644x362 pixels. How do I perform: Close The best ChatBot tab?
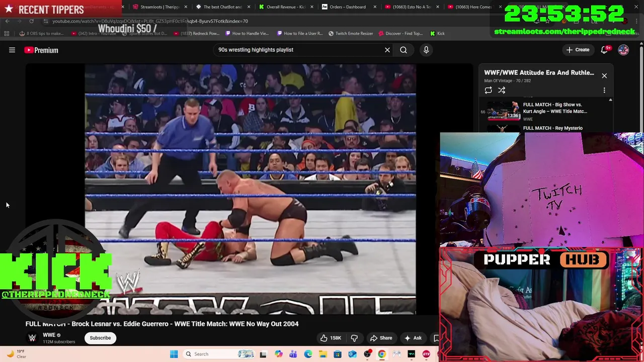pos(249,7)
